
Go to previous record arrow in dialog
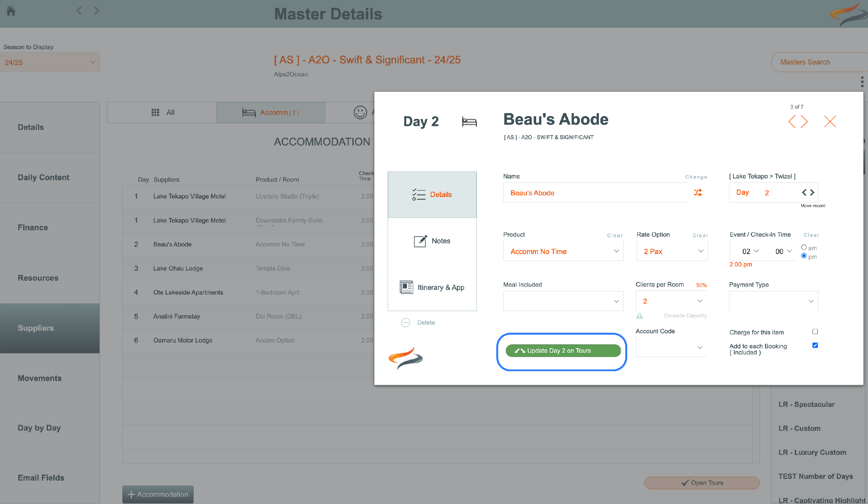click(x=792, y=122)
